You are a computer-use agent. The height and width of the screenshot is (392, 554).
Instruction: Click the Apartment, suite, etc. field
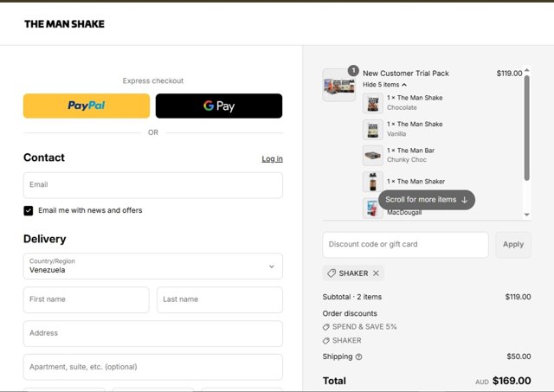click(153, 367)
